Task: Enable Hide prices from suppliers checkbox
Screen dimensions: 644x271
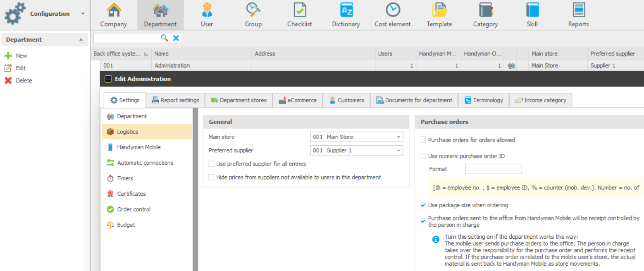Action: point(211,177)
